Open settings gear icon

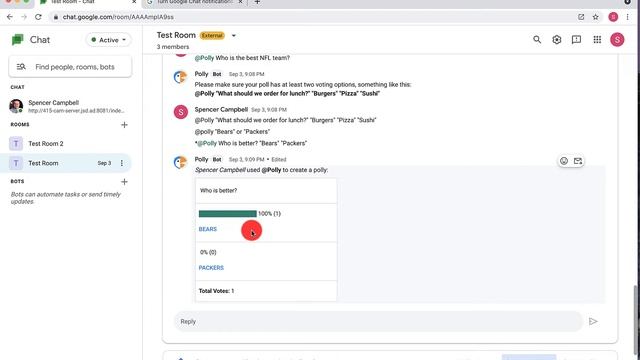(x=556, y=40)
